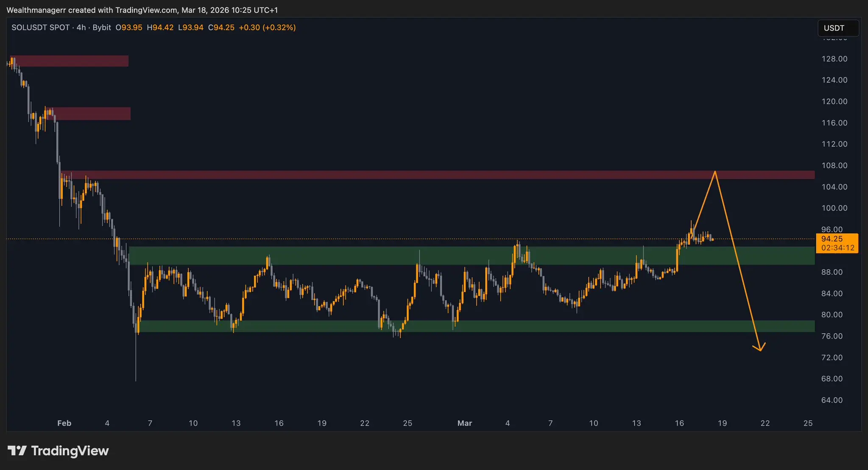Viewport: 868px width, 470px height.
Task: Click the closing value C94.25 in header
Action: pyautogui.click(x=221, y=28)
